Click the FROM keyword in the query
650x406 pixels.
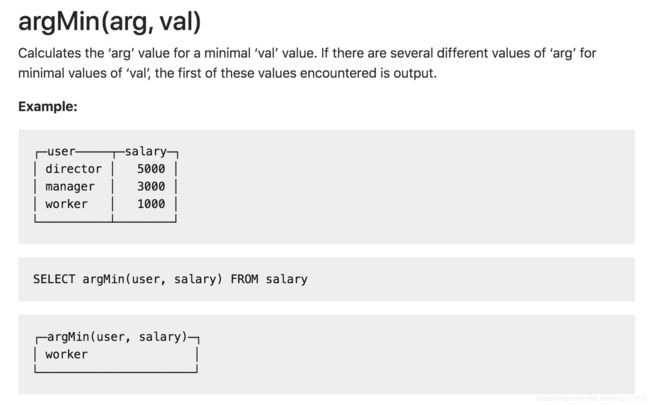244,279
